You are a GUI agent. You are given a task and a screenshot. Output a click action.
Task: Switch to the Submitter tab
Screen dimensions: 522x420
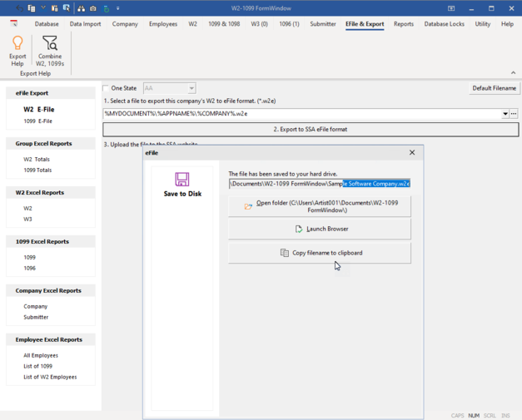coord(323,24)
